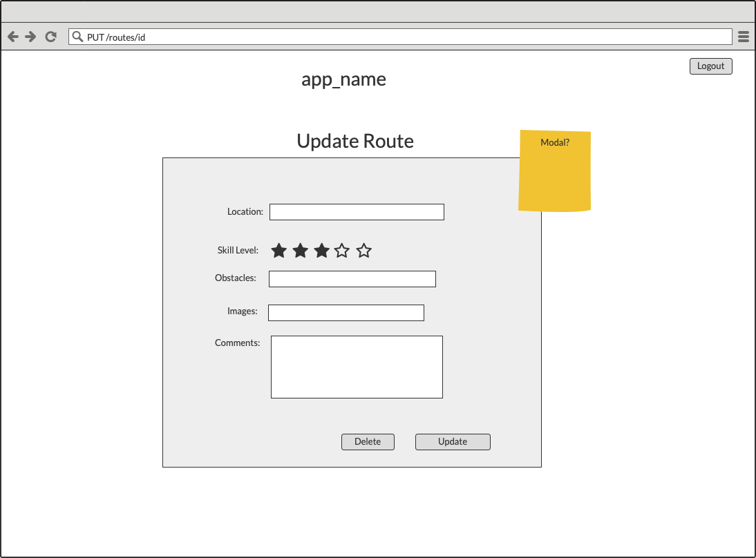Click the search magnifier icon in the address bar

click(x=77, y=37)
